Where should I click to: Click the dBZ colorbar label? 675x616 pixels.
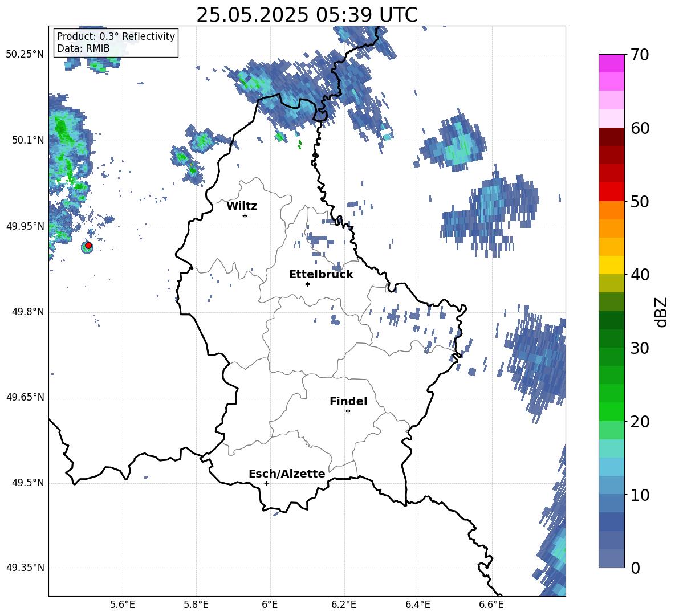coord(661,312)
